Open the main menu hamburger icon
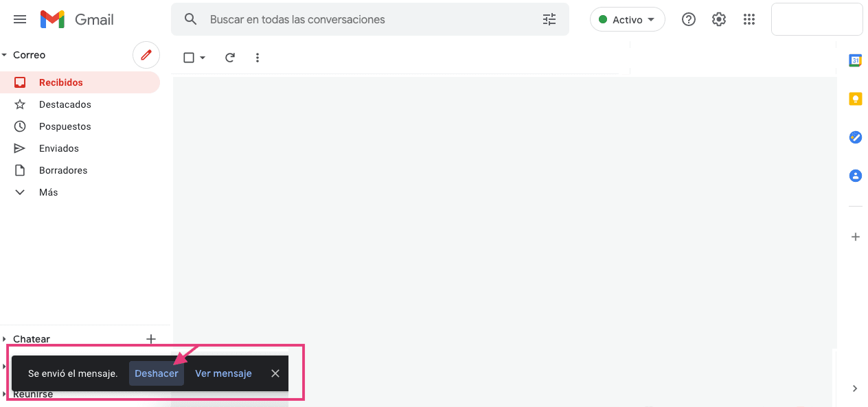Image resolution: width=868 pixels, height=407 pixels. pyautogui.click(x=20, y=19)
